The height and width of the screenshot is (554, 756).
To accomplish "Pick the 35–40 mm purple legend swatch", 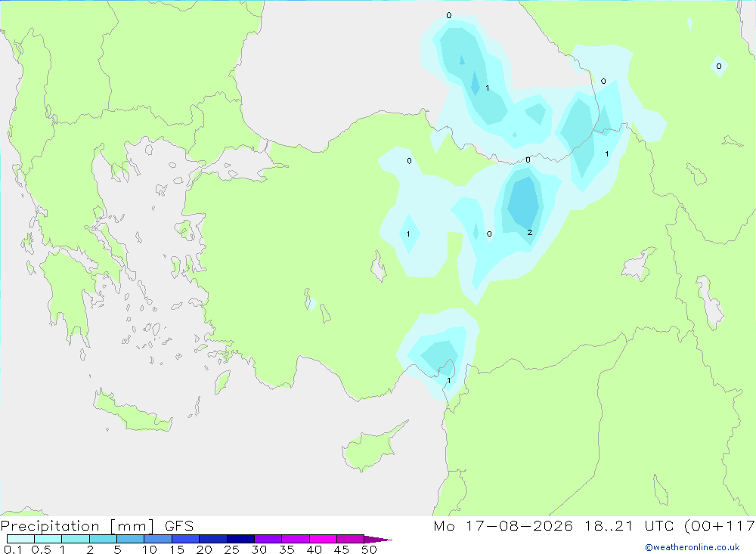I will pos(295,539).
